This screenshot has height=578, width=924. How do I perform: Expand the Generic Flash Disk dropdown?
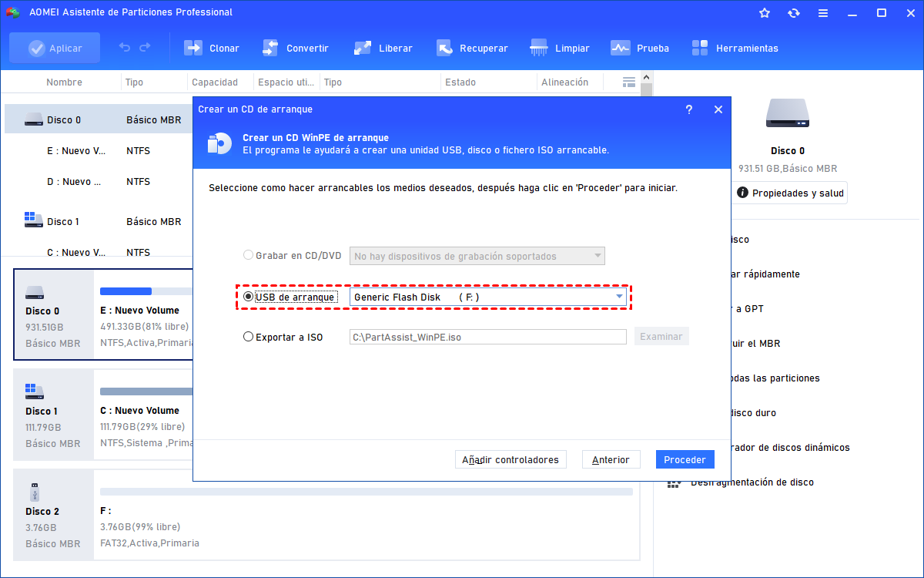point(618,297)
